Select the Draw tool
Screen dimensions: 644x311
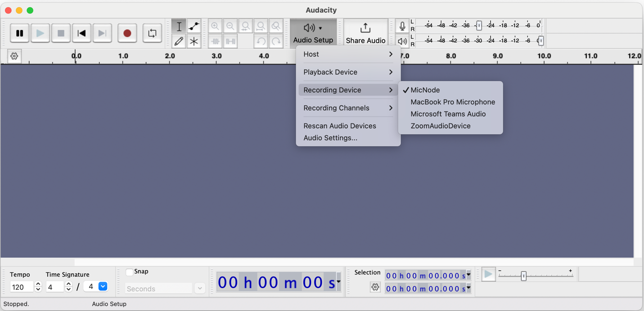[x=179, y=41]
